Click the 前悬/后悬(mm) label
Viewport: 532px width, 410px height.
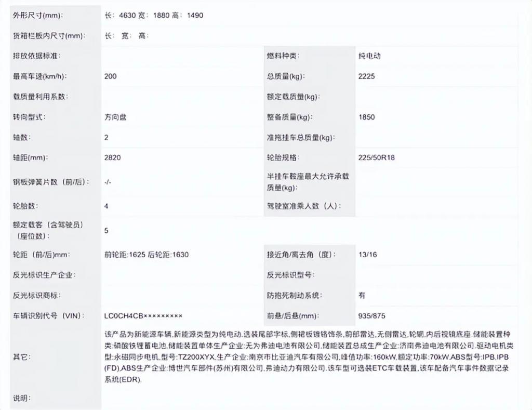pyautogui.click(x=293, y=315)
